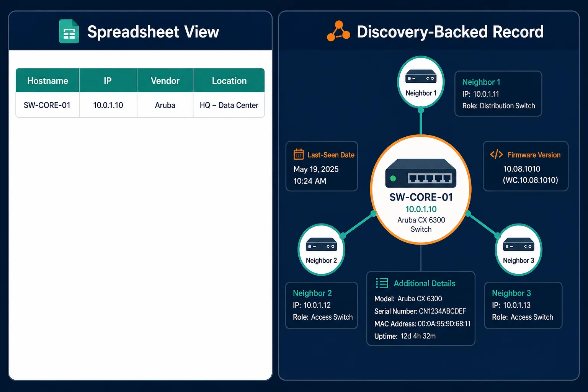
Task: Click the calendar icon next to Last-Seen Date
Action: pos(299,154)
